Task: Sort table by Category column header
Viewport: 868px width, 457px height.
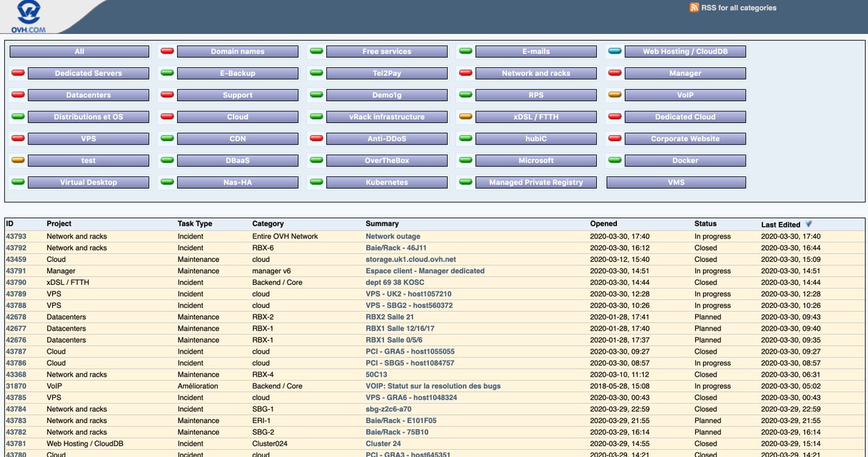Action: (268, 223)
